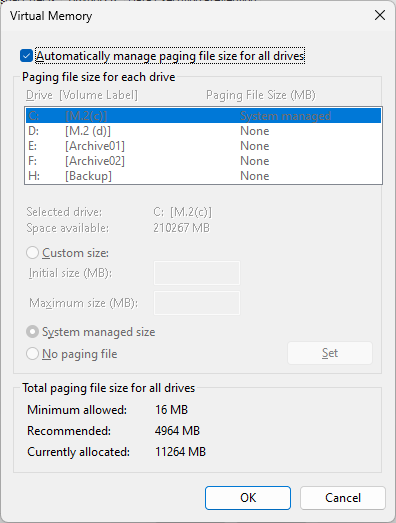This screenshot has width=396, height=523.
Task: Click the Maximum size (MB) input field
Action: [197, 303]
